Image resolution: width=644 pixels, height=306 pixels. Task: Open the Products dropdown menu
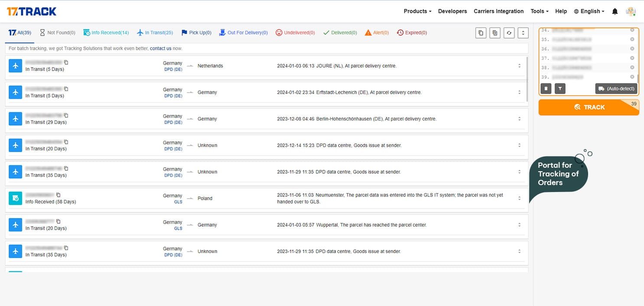pos(417,11)
